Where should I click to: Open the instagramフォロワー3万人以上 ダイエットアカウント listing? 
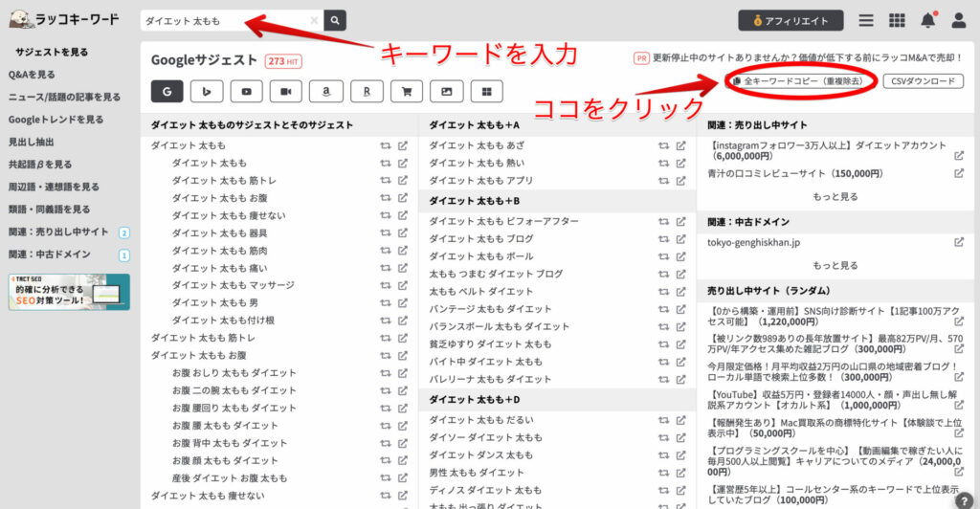click(828, 150)
